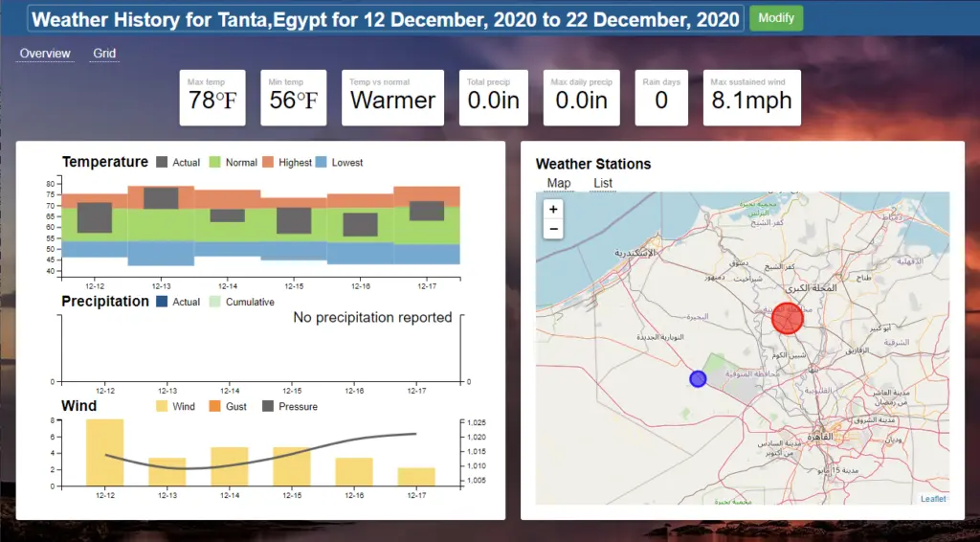The width and height of the screenshot is (980, 542).
Task: Click the map zoom in plus button
Action: pos(552,209)
